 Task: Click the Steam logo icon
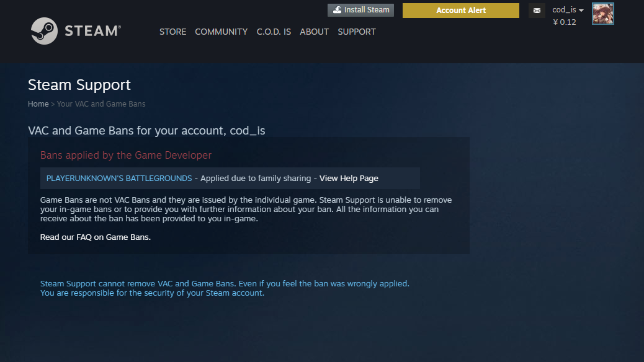tap(44, 31)
